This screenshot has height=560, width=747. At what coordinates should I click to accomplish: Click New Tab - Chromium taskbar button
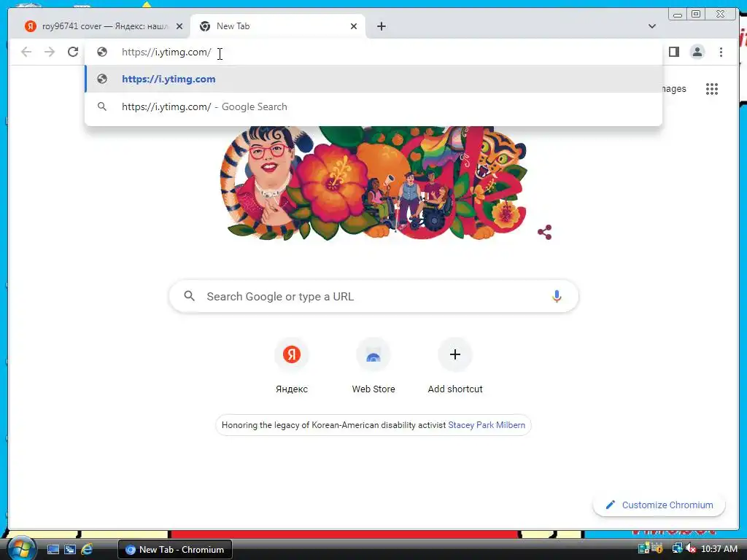(175, 549)
